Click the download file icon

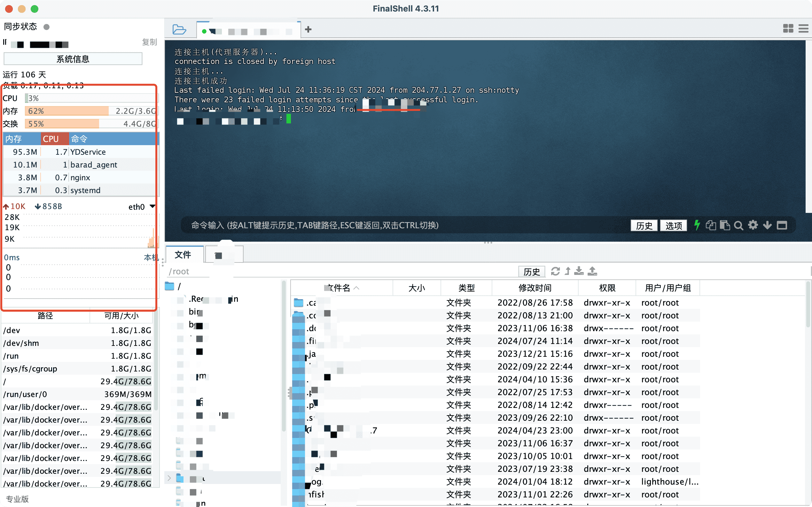[579, 271]
